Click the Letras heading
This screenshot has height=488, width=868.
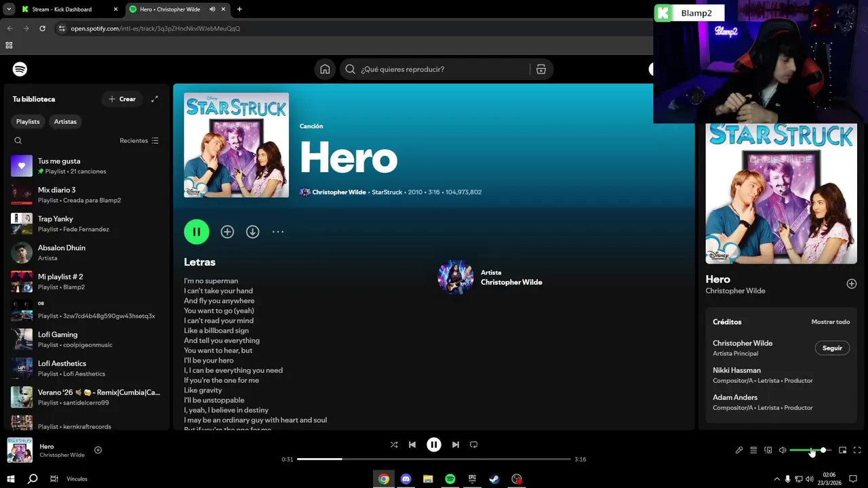[199, 262]
